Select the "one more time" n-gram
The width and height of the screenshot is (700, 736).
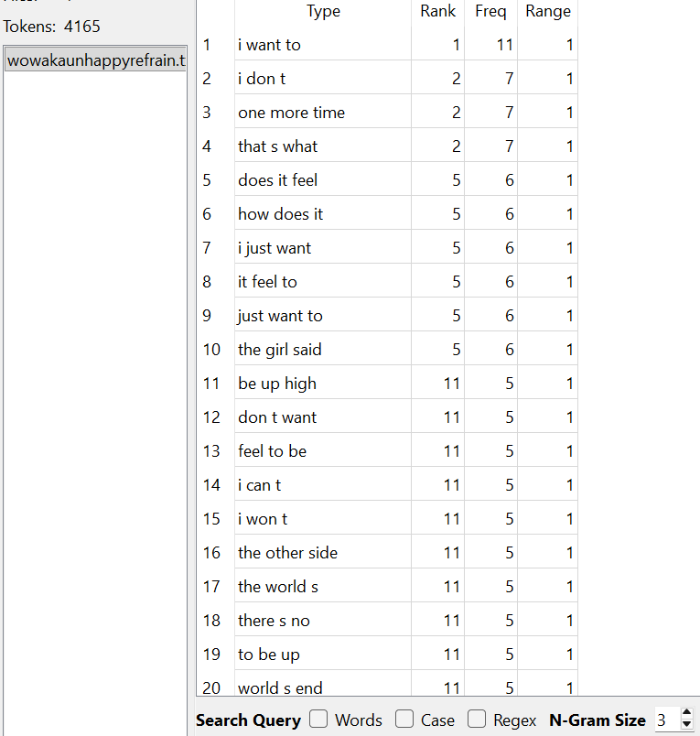291,113
